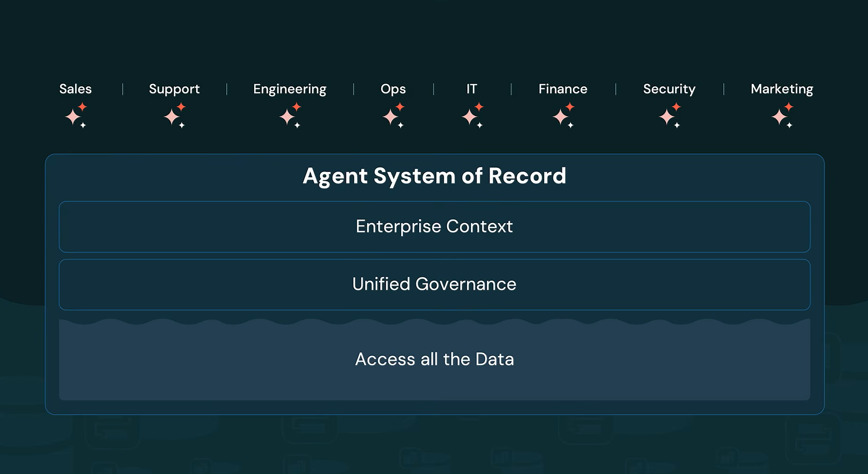Click the sparkle icon under Finance
This screenshot has width=868, height=474.
pos(564,115)
